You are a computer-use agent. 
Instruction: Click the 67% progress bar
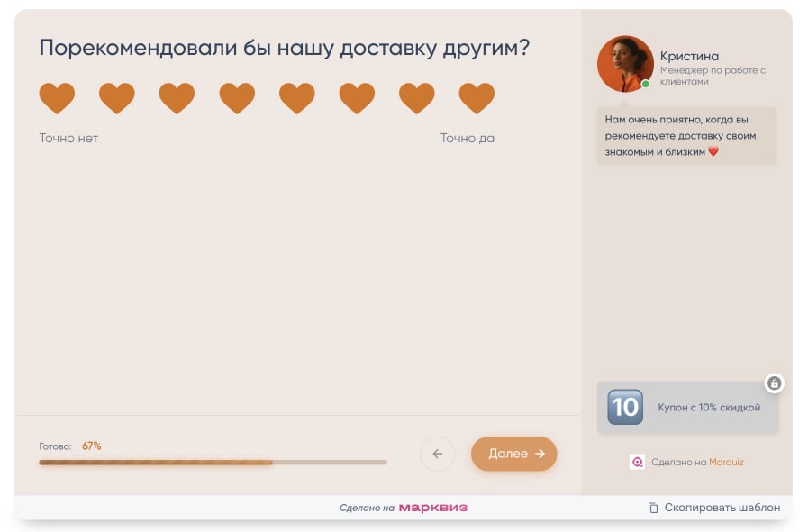(212, 462)
